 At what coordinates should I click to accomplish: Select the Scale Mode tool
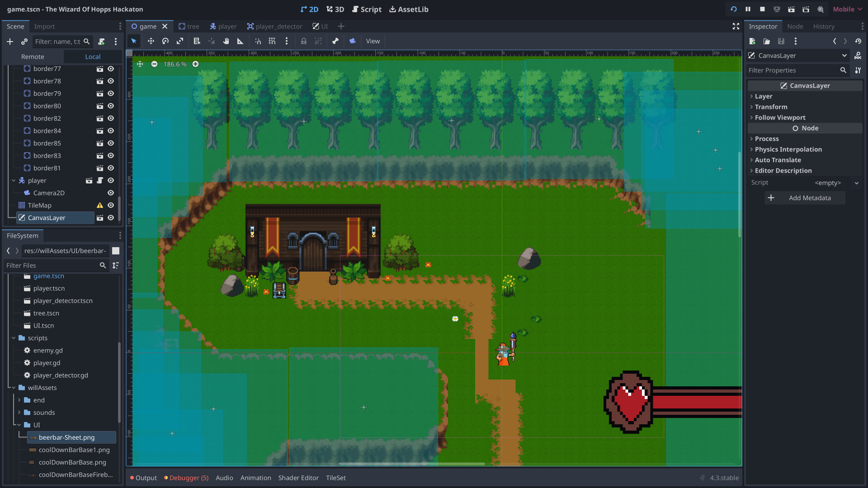[180, 41]
